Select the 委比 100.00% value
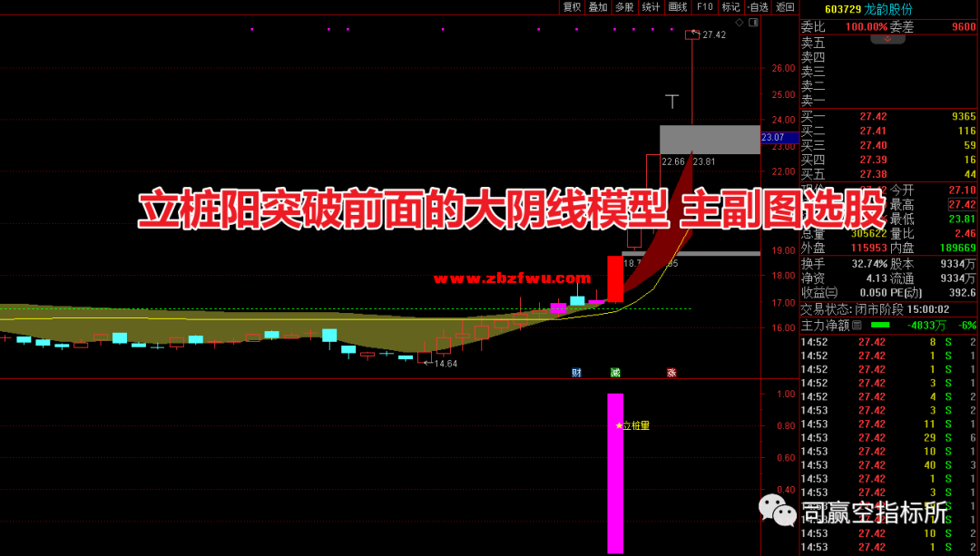 coord(867,27)
